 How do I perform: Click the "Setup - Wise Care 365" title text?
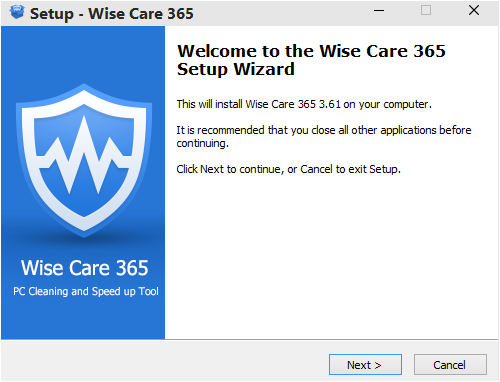point(112,14)
